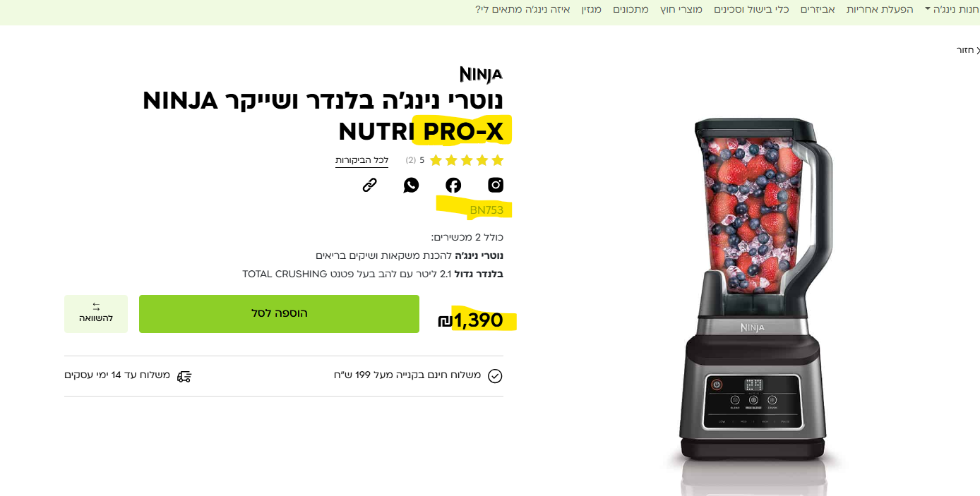Image resolution: width=980 pixels, height=496 pixels.
Task: Share product on Instagram icon
Action: pos(496,185)
